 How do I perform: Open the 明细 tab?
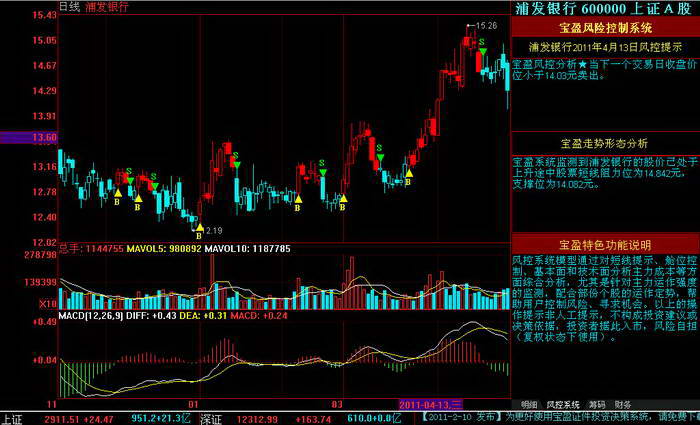(530, 404)
